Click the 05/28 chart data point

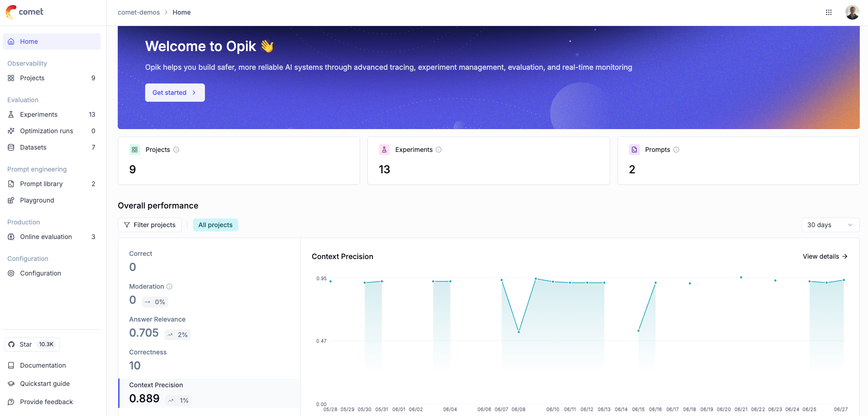(x=330, y=281)
